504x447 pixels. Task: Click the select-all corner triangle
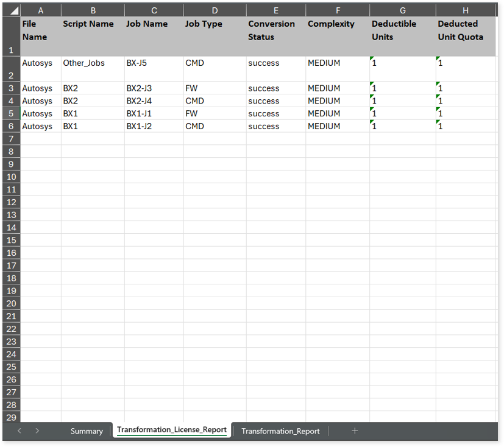(x=14, y=11)
